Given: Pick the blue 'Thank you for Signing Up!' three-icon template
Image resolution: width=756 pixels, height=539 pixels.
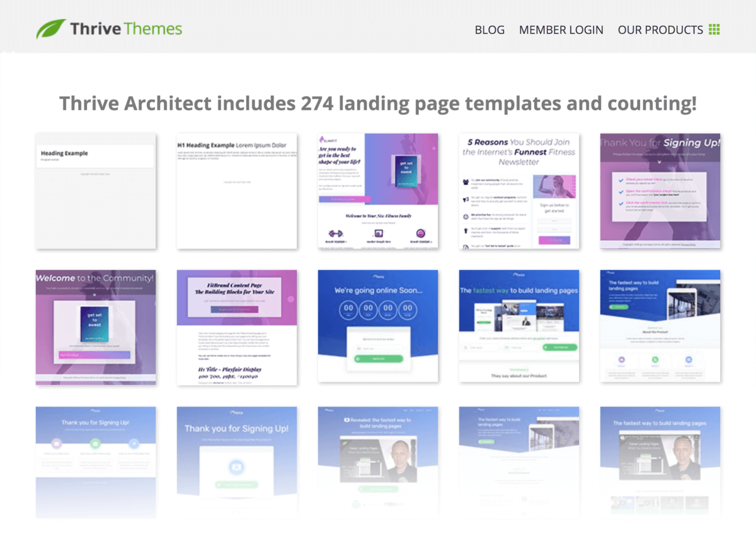Looking at the screenshot, I should pyautogui.click(x=95, y=462).
